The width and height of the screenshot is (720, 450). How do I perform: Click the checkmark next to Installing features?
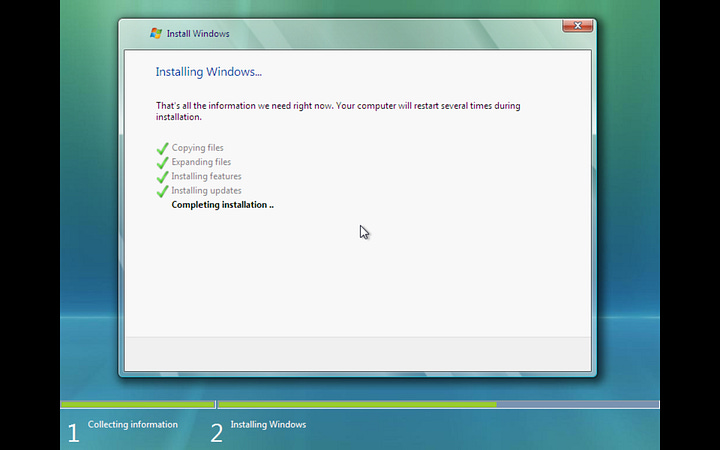click(162, 177)
